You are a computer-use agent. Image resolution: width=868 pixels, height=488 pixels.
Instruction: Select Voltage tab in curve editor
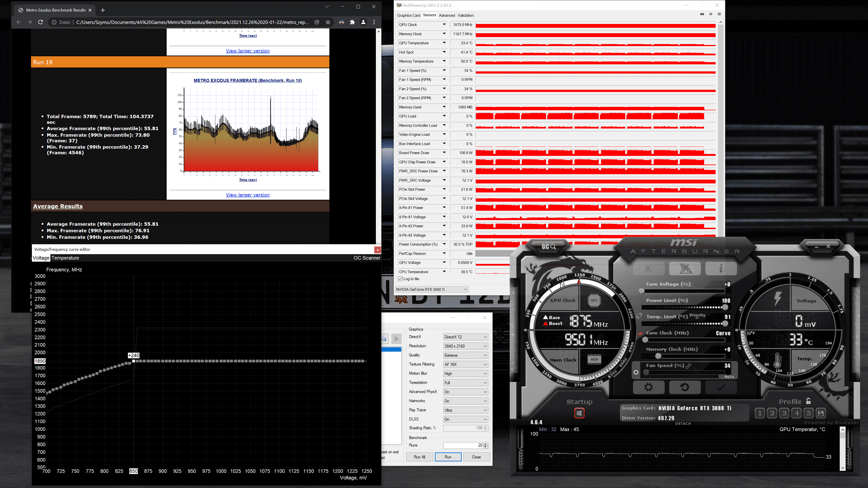pyautogui.click(x=41, y=258)
